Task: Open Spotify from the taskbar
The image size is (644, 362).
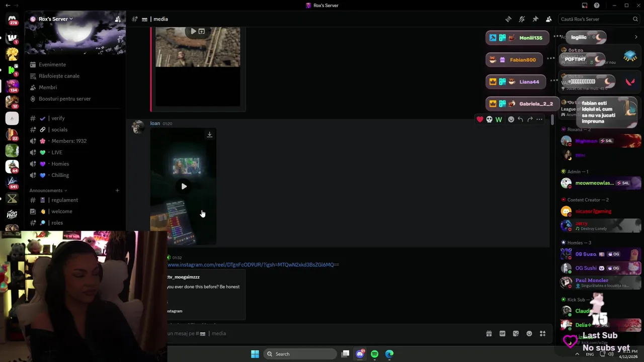Action: pyautogui.click(x=375, y=354)
